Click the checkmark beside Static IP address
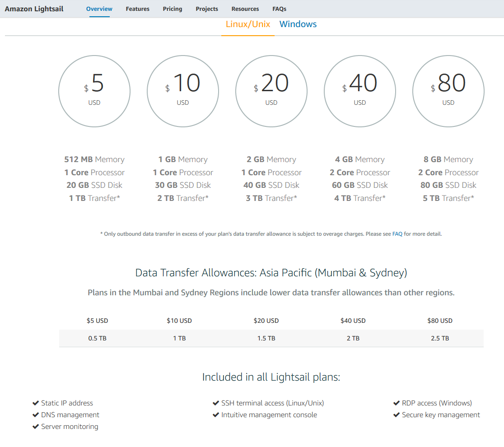The width and height of the screenshot is (504, 447). point(36,403)
